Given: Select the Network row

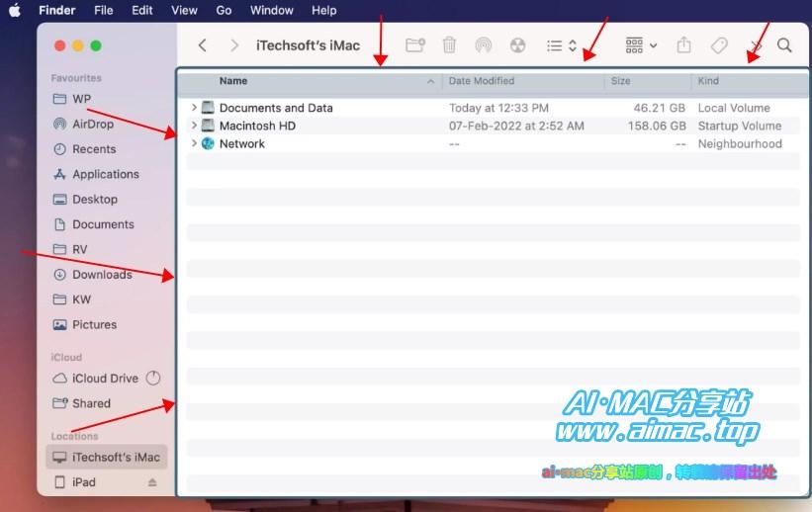Looking at the screenshot, I should 493,143.
